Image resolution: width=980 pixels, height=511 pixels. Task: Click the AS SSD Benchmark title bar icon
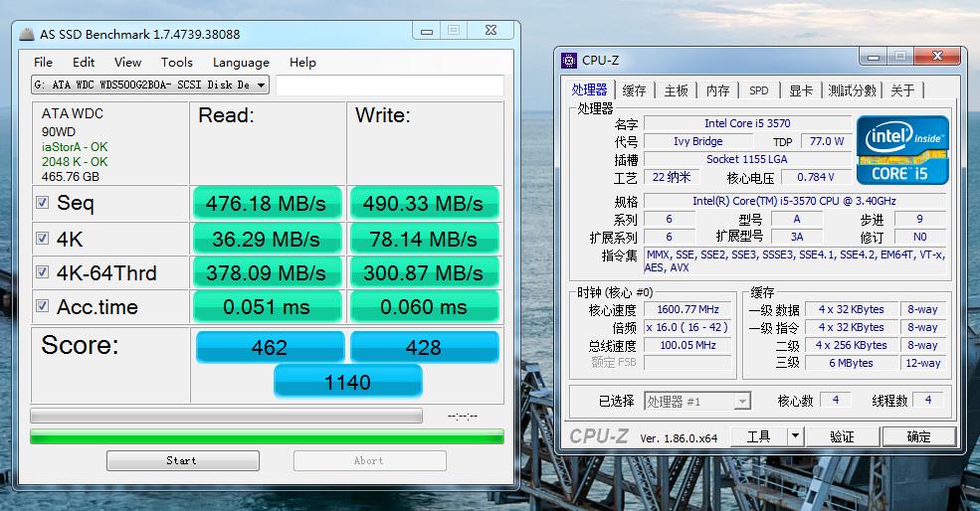[27, 35]
